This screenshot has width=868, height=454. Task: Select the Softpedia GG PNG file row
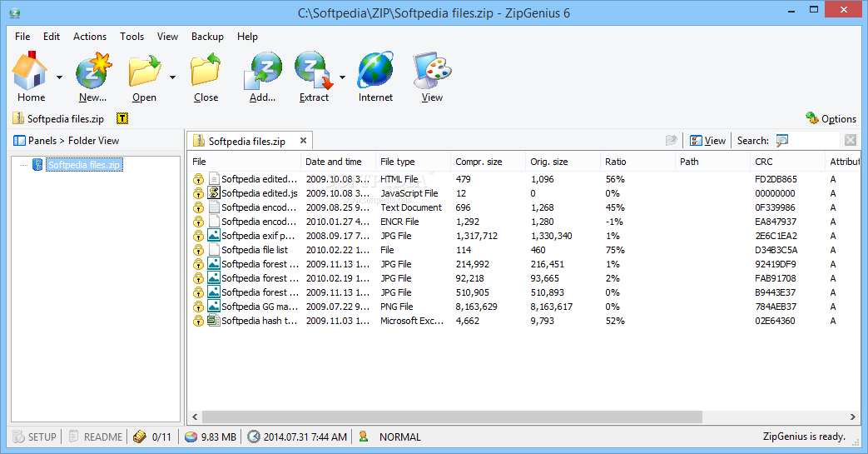pos(523,307)
